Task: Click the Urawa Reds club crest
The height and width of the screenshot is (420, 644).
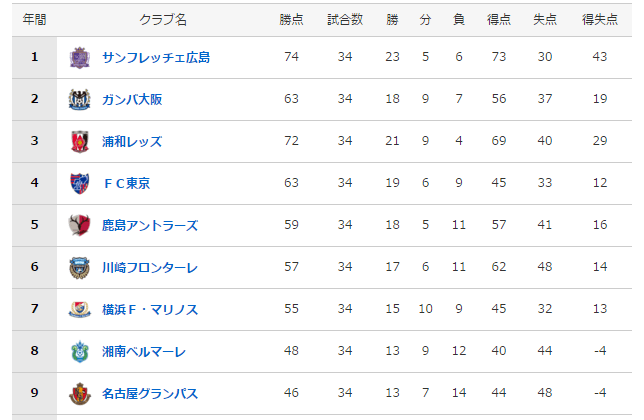Action: [x=79, y=142]
